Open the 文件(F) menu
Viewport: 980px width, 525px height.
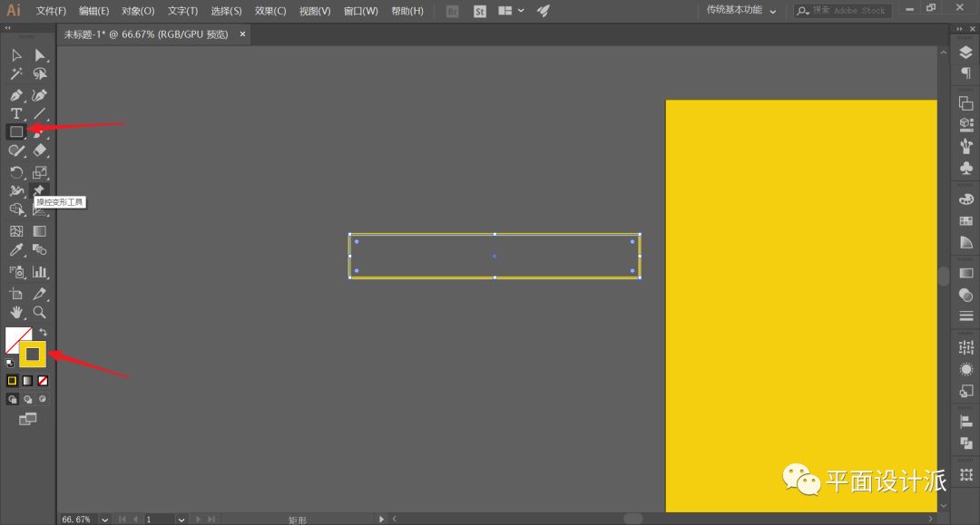pyautogui.click(x=51, y=11)
